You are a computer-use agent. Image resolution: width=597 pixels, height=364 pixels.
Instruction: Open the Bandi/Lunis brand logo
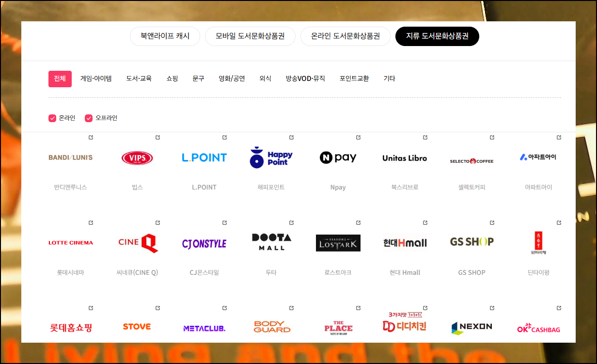tap(71, 158)
